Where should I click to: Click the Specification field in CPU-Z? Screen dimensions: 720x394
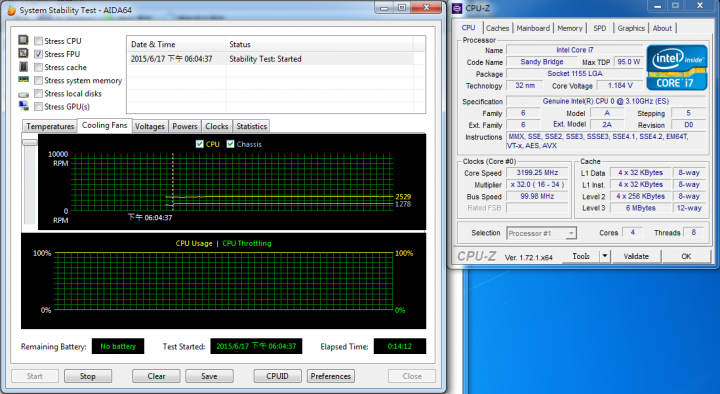(x=606, y=101)
